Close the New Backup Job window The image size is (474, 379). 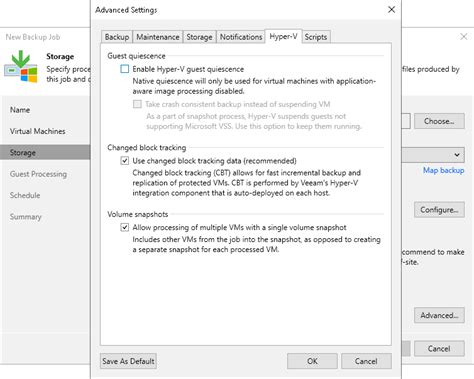(x=464, y=37)
